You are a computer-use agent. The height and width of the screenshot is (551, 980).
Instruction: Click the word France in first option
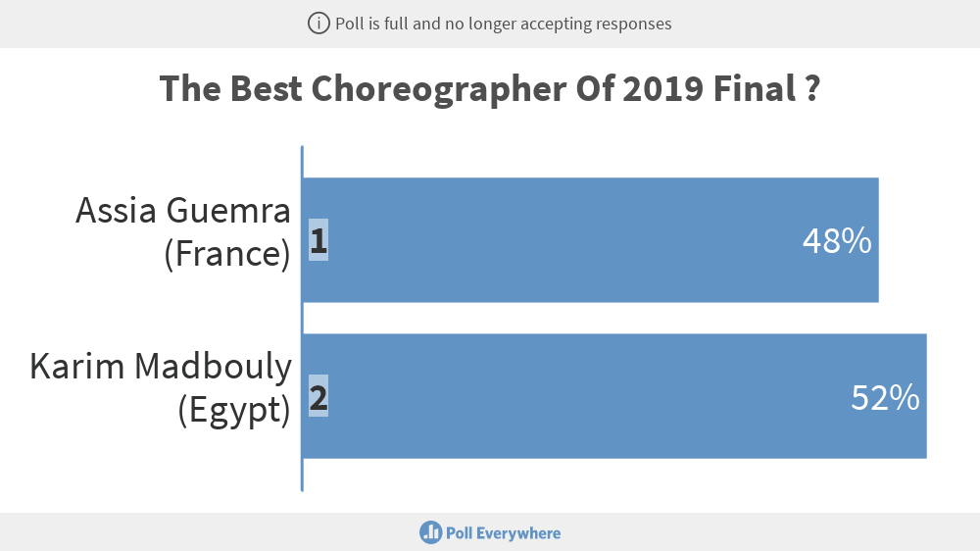tap(227, 254)
